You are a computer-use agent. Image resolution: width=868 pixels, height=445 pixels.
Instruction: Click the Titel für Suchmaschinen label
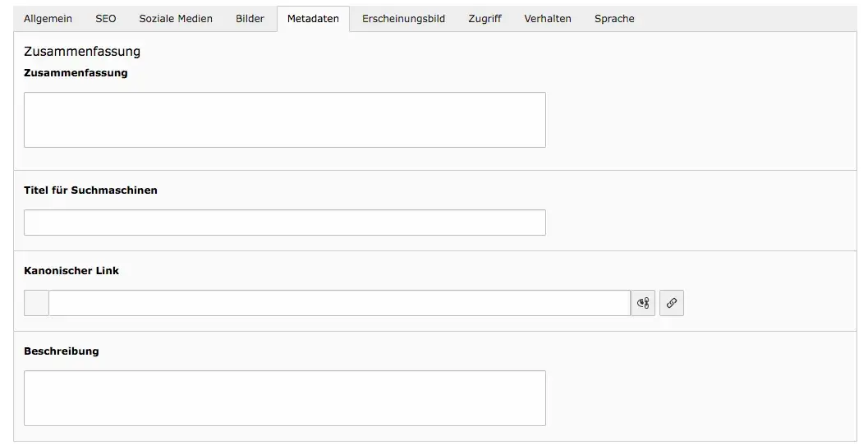point(91,190)
